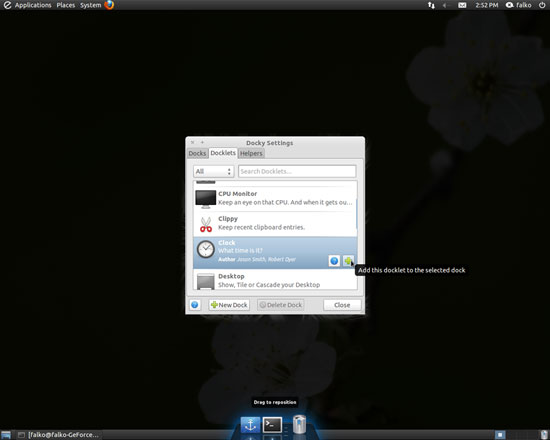
Task: Open the network indicator in top panel
Action: (x=431, y=5)
